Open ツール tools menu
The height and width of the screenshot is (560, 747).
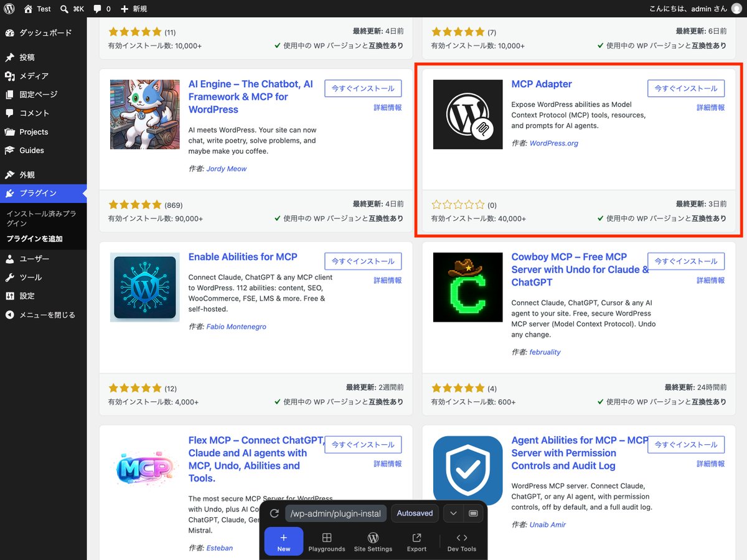(x=44, y=278)
